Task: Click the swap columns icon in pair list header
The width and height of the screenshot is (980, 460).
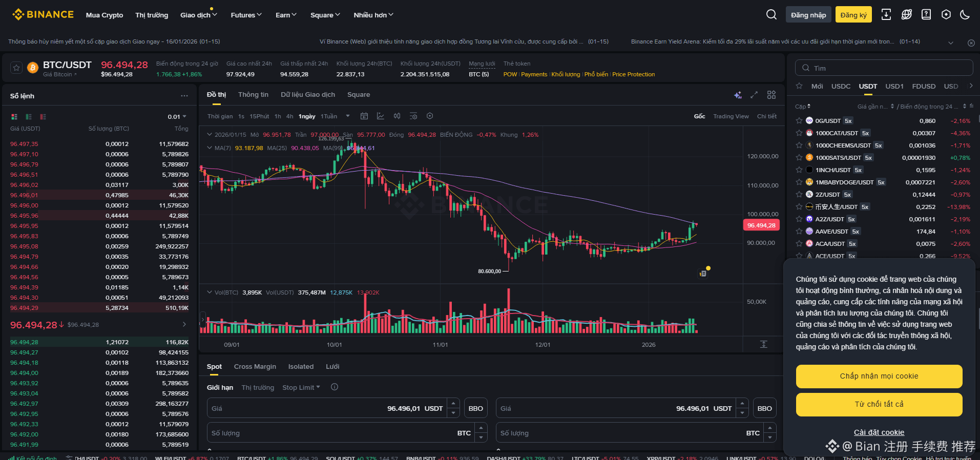Action: tap(971, 106)
